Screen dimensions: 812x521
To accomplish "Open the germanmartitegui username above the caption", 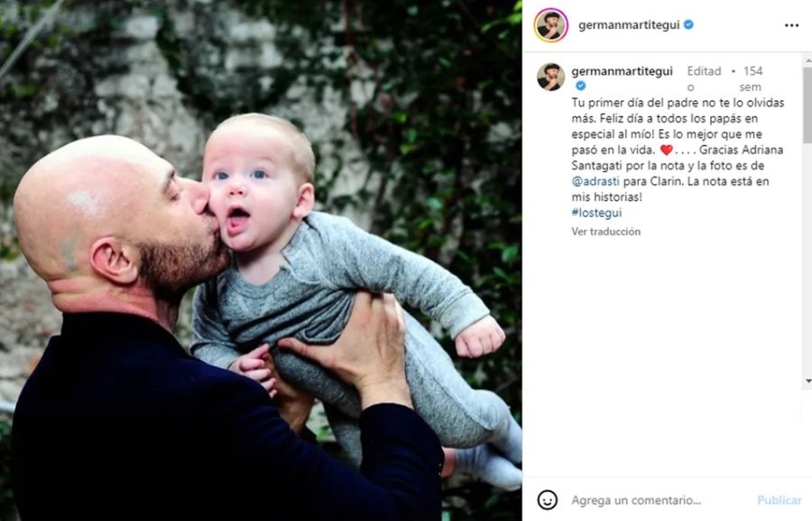I will [622, 71].
